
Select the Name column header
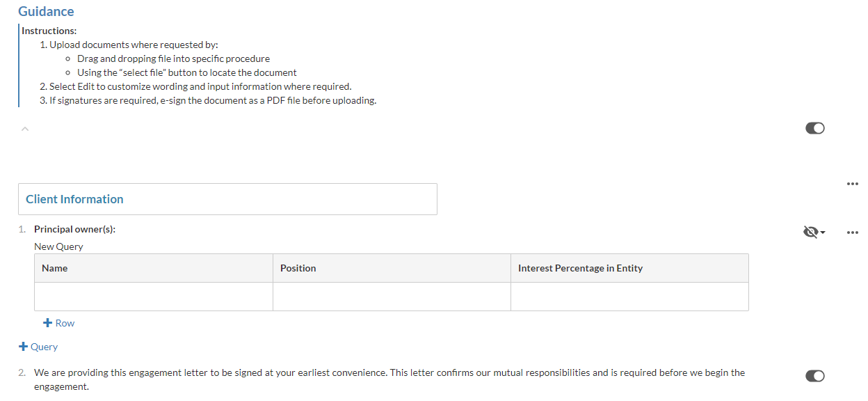55,268
